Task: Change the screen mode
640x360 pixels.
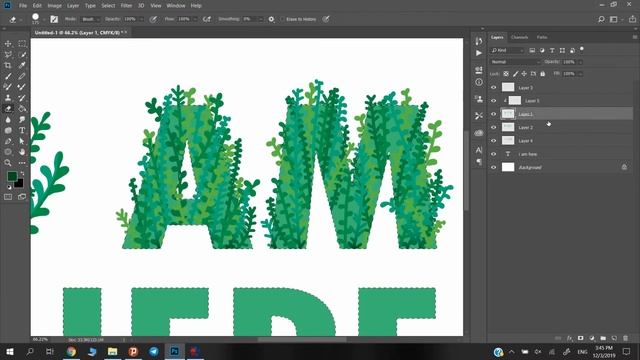Action: click(22, 197)
